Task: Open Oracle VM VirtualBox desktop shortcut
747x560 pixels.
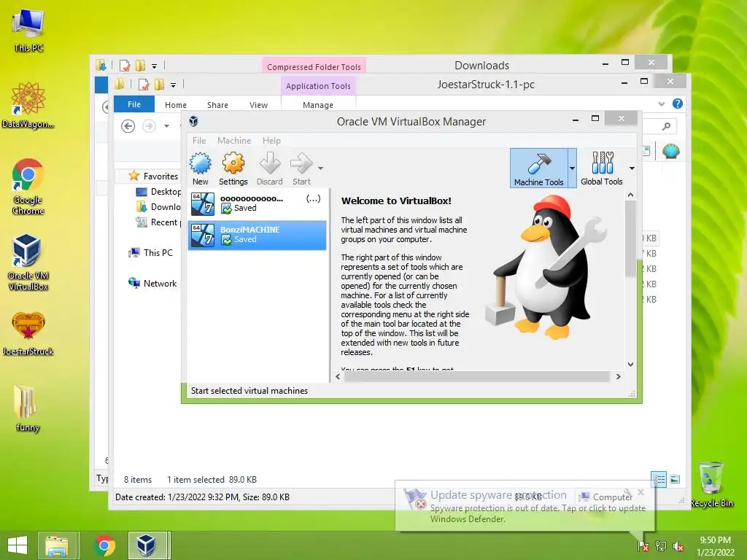Action: [x=28, y=262]
